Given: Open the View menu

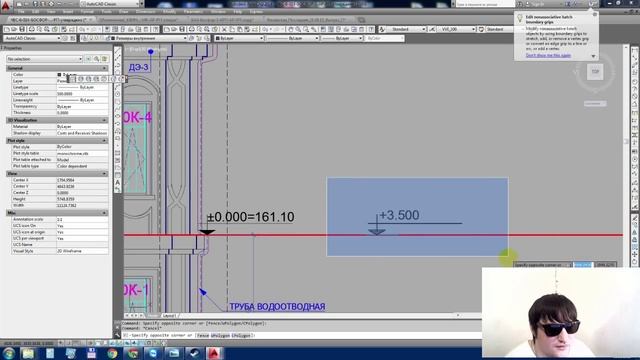Looking at the screenshot, I should tap(51, 12).
